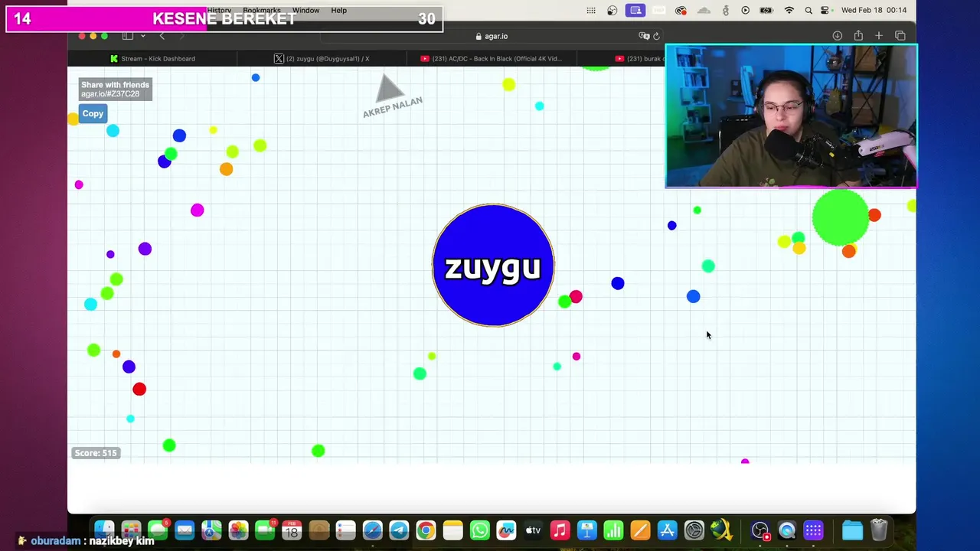Open WhatsApp from the Dock
The width and height of the screenshot is (980, 551).
479,530
